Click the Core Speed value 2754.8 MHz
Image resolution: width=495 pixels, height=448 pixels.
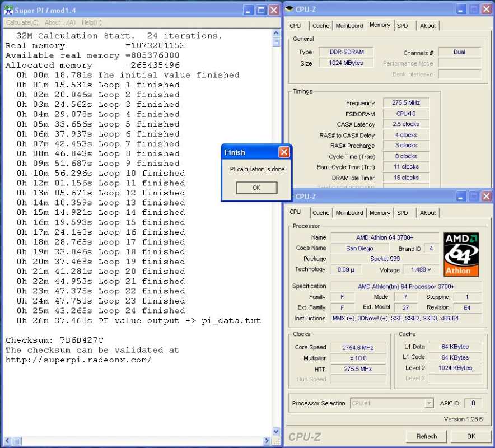[358, 348]
